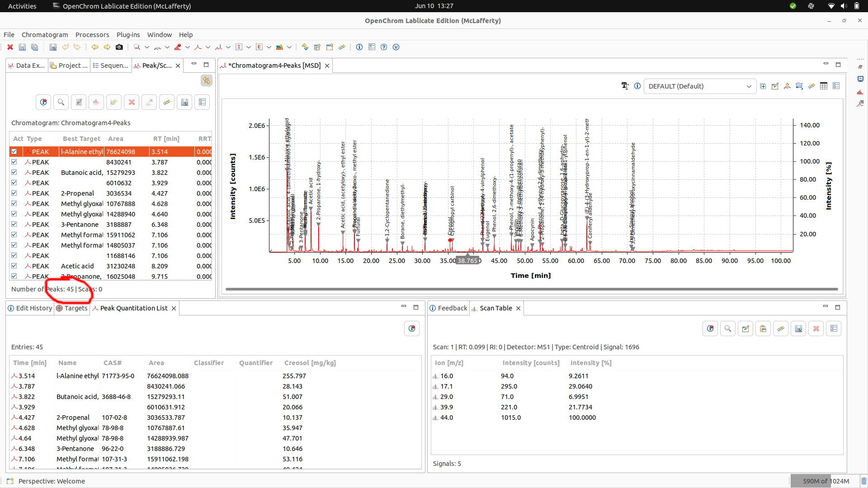Click the 590M of 1024M heap memory bar
Viewport: 868px width, 488px height.
pyautogui.click(x=826, y=481)
